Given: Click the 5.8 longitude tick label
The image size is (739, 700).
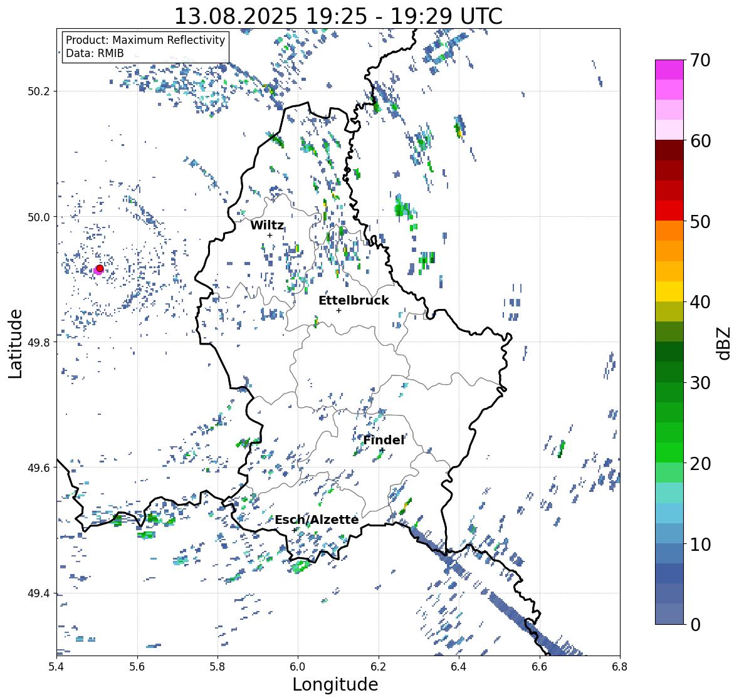Looking at the screenshot, I should point(218,666).
